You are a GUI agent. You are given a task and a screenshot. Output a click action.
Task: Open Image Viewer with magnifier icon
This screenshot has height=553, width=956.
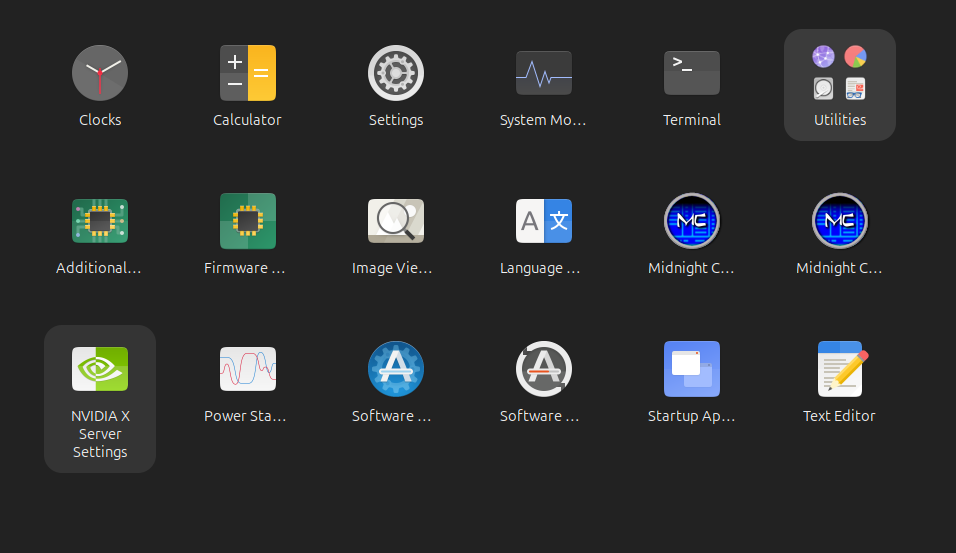coord(396,222)
